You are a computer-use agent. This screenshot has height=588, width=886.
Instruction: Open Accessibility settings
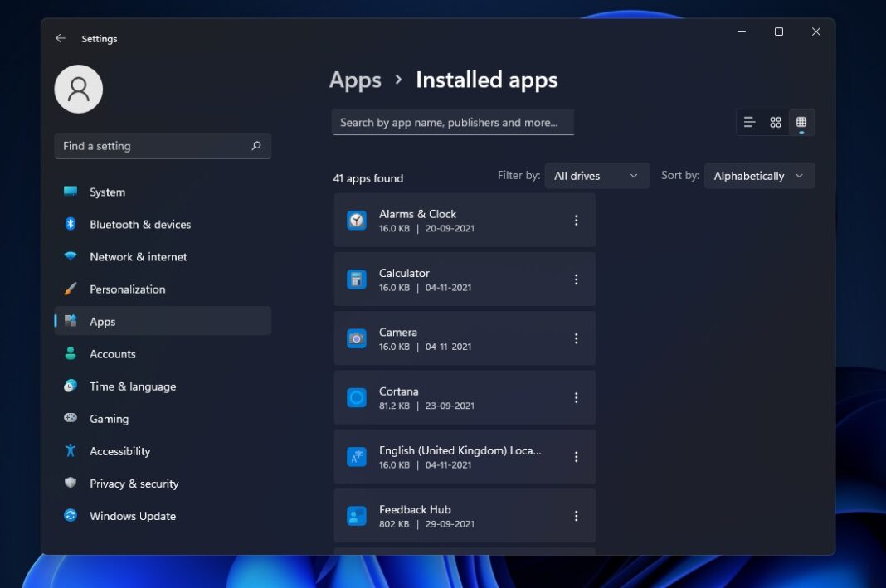pos(119,450)
